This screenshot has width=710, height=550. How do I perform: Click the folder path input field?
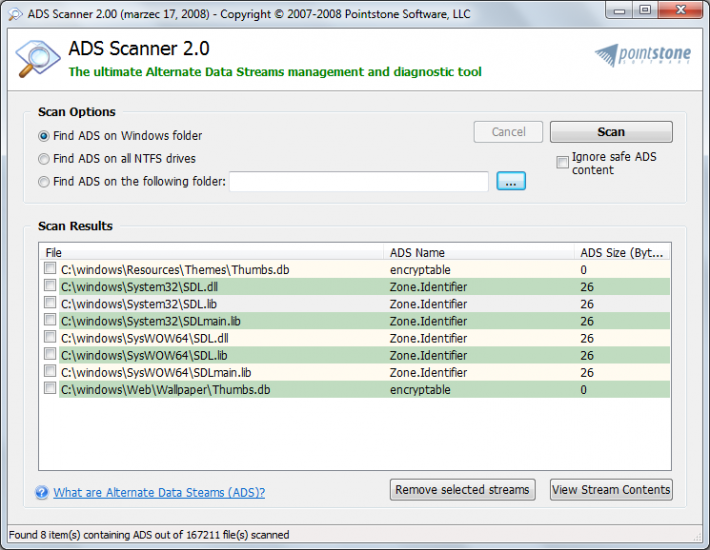pos(359,182)
